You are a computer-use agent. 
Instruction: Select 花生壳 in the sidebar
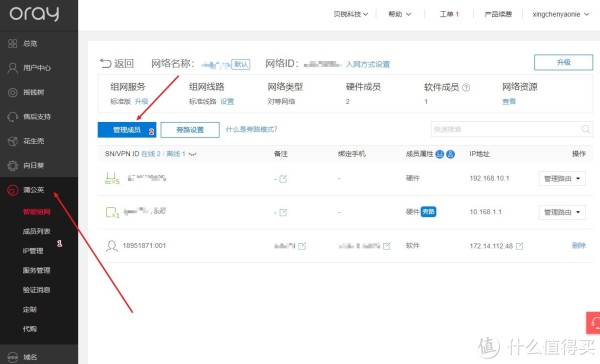point(34,141)
